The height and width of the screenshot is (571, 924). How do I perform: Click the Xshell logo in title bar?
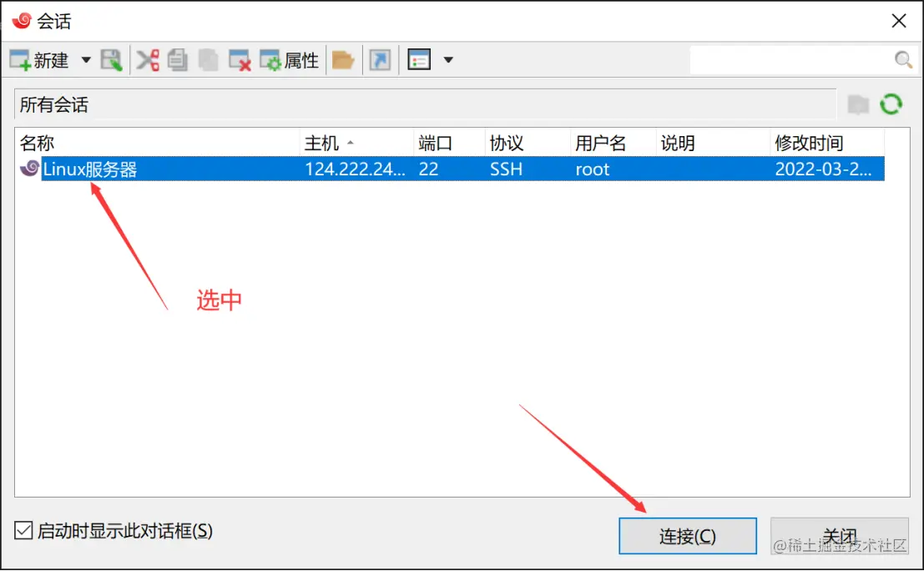click(22, 20)
